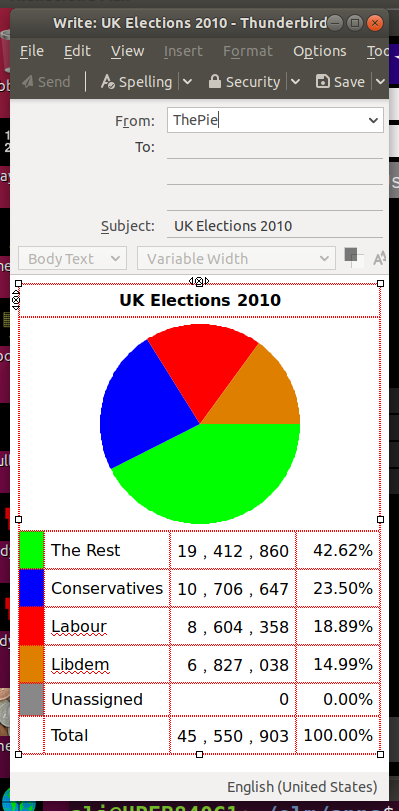Click the English (United States) language indicator
This screenshot has width=399, height=811.
pos(302,787)
